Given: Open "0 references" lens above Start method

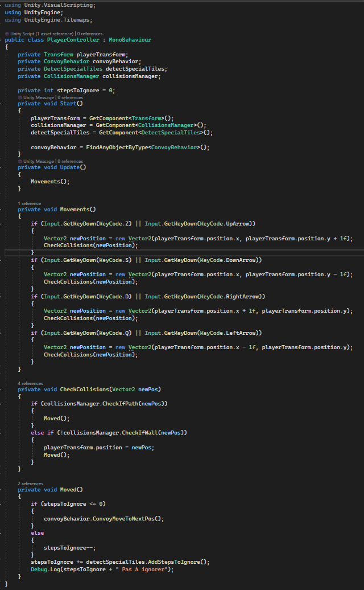Looking at the screenshot, I should tap(71, 97).
